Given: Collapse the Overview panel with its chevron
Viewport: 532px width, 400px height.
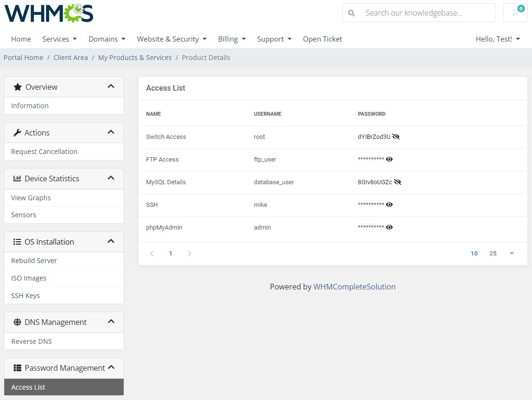Looking at the screenshot, I should pos(111,86).
